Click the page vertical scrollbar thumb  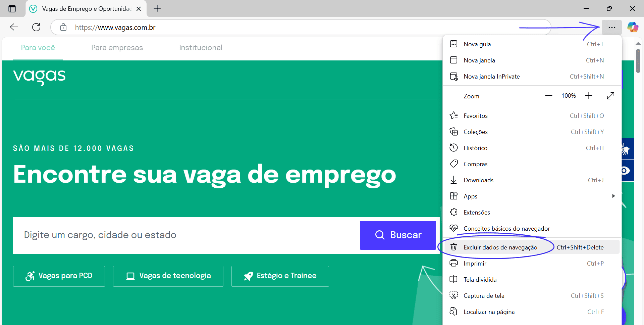(x=638, y=61)
